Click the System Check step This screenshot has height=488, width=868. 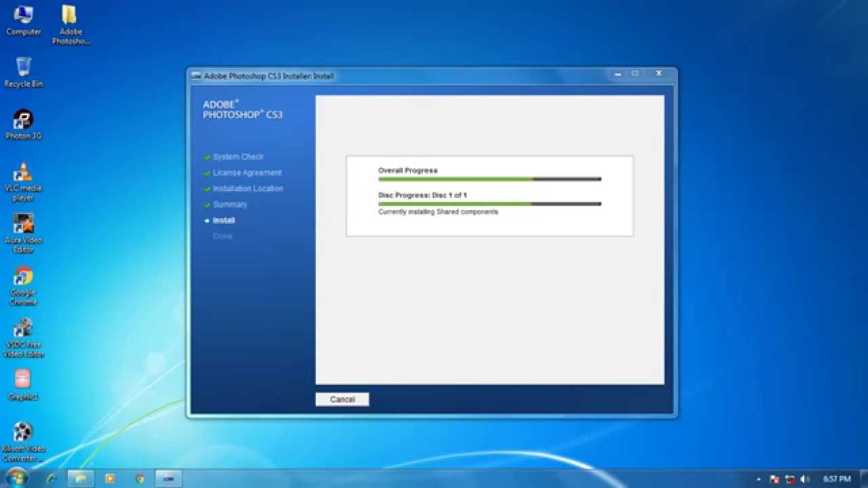[238, 157]
